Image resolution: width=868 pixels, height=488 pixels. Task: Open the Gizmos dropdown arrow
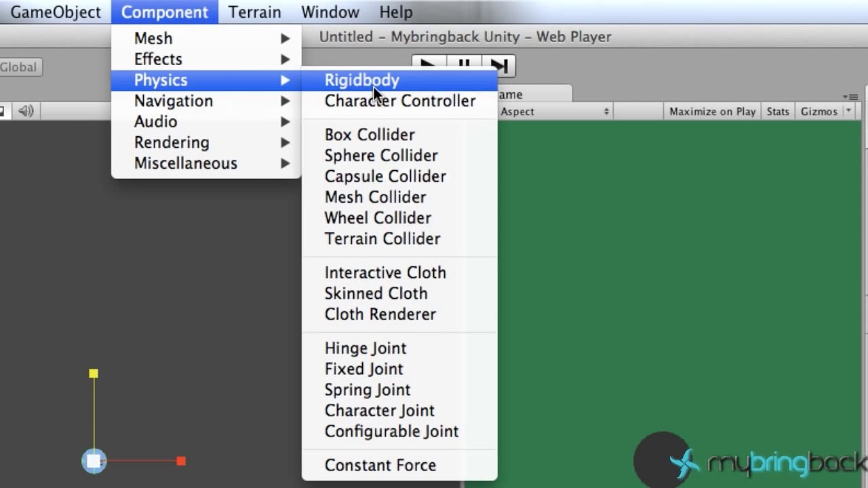click(x=848, y=111)
